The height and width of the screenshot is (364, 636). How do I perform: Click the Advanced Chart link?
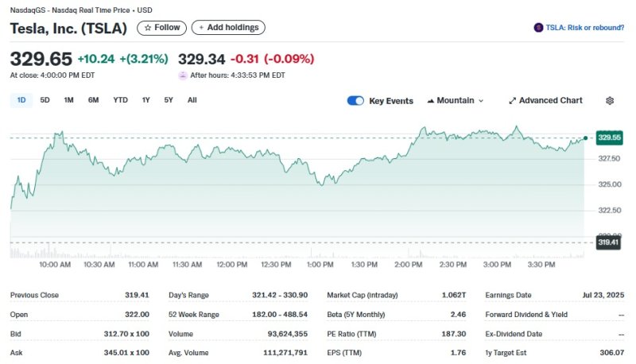(550, 101)
